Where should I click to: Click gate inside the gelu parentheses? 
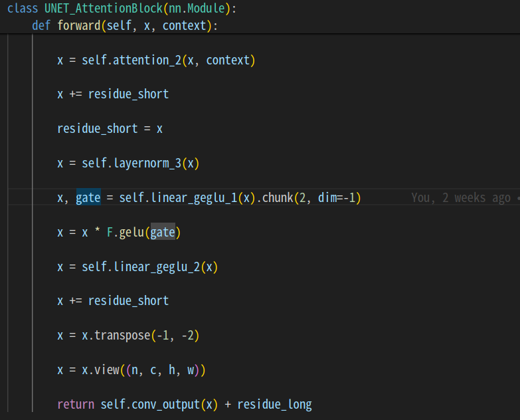(x=163, y=232)
